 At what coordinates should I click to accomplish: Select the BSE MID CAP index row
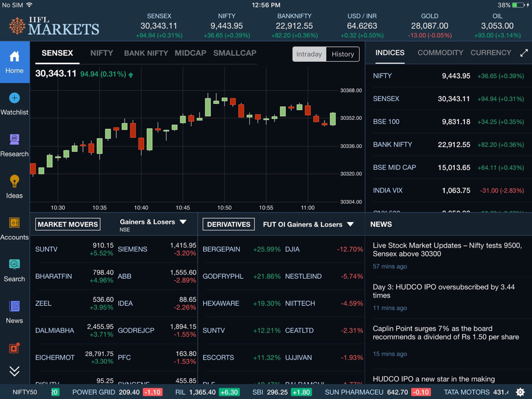point(448,168)
